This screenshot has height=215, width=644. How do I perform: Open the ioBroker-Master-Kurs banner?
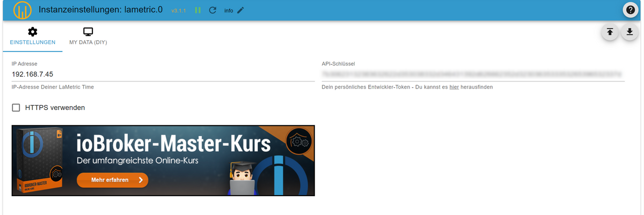click(x=163, y=160)
